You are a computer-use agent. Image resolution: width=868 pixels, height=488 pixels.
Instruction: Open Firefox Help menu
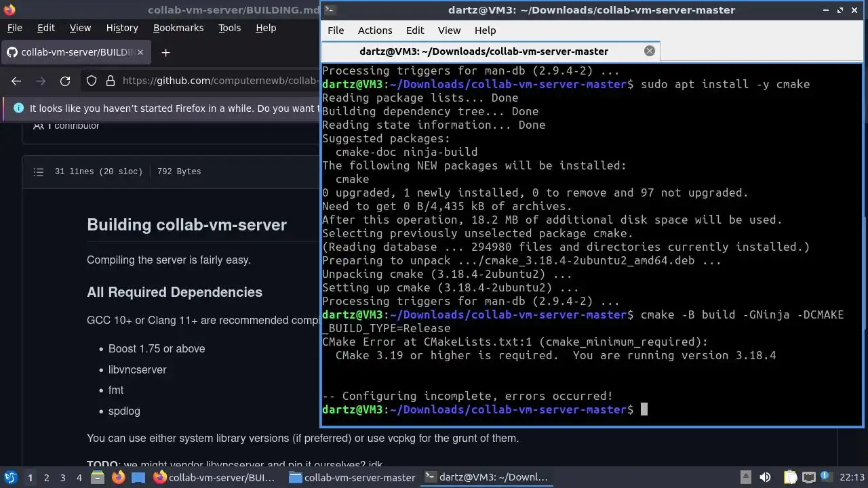tap(266, 28)
